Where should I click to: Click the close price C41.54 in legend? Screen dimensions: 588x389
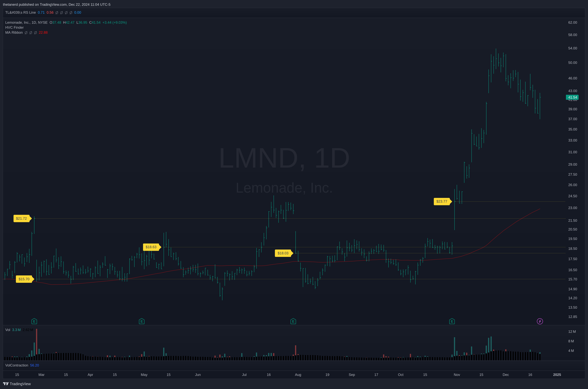click(x=95, y=23)
